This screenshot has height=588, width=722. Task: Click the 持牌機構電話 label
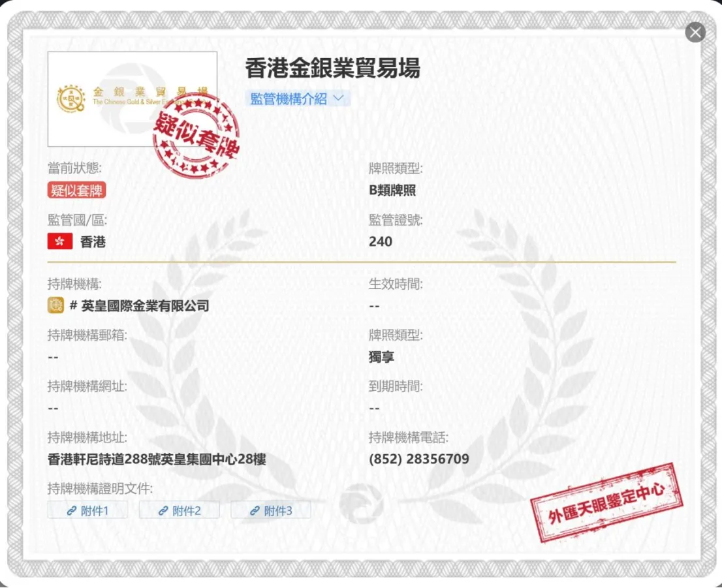tap(409, 437)
